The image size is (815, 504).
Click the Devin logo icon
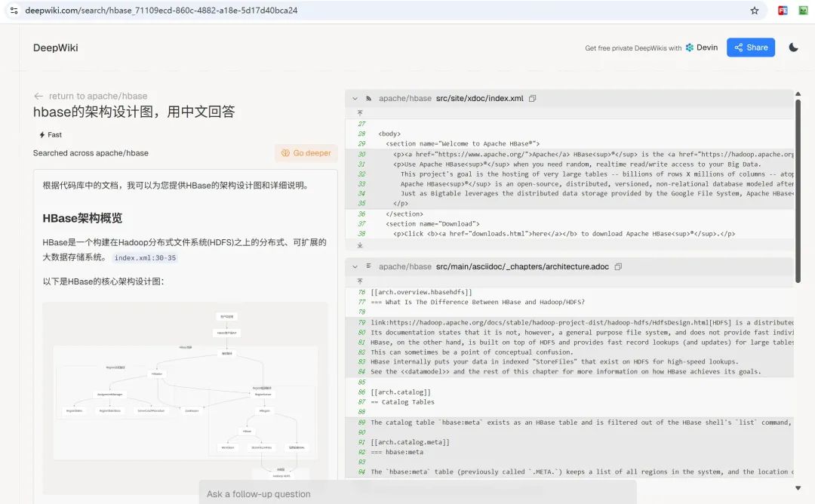(689, 48)
